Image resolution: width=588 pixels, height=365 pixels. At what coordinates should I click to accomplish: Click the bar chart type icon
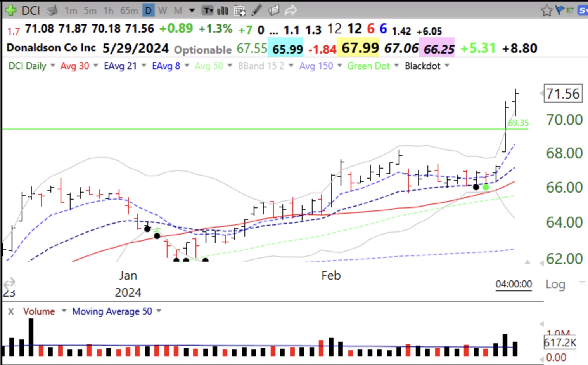click(x=223, y=10)
